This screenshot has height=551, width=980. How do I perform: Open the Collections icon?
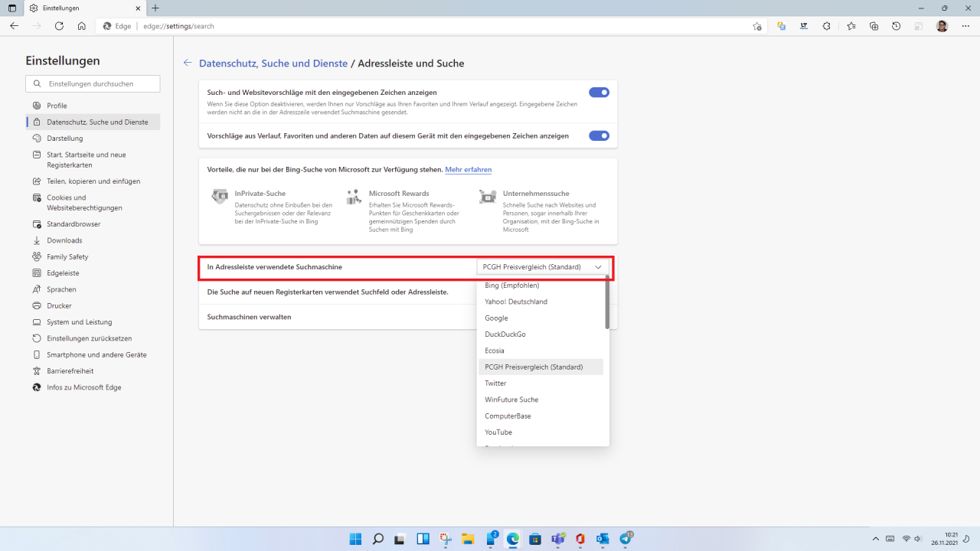pos(874,26)
